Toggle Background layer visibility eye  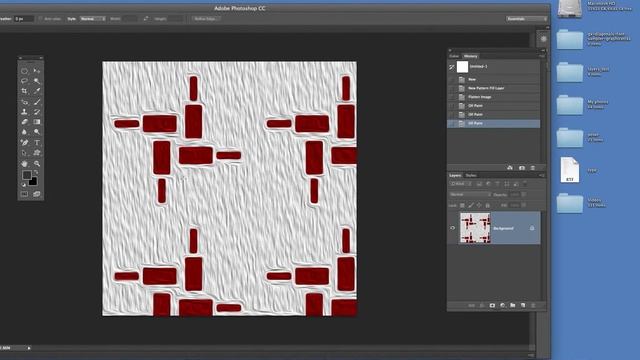[452, 228]
